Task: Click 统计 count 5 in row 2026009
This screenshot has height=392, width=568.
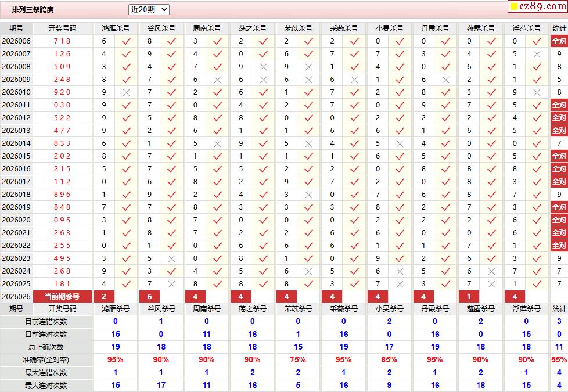Action: point(559,80)
